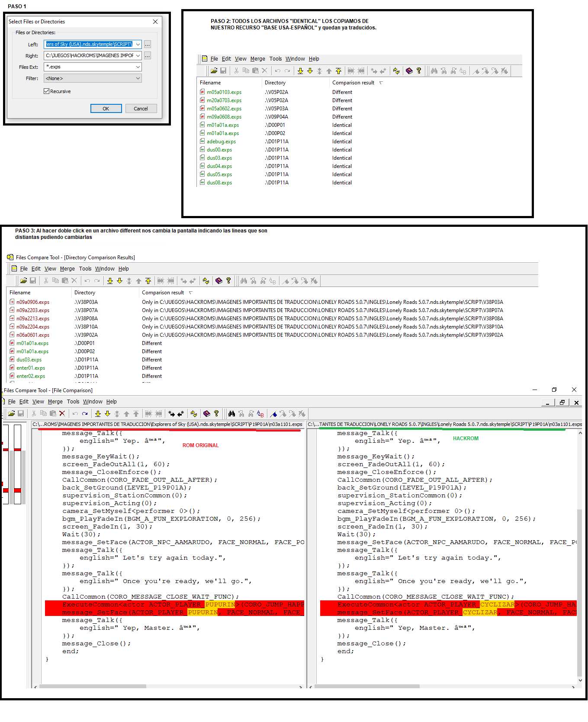Click Redo arrow in File Comparison toolbar
588x722 pixels.
click(85, 413)
